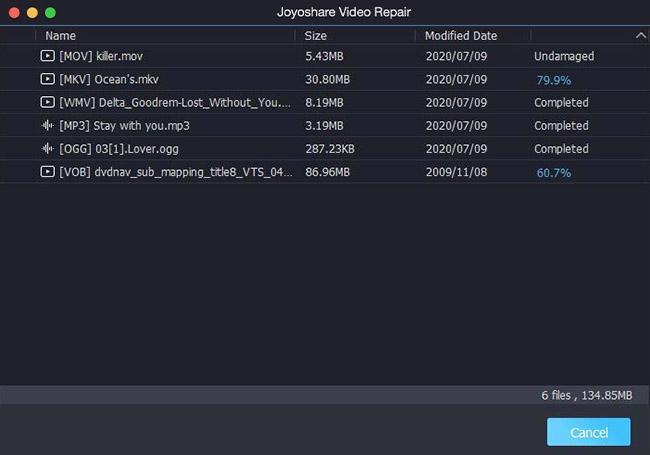Select the Delta_Goodrem-Lost_Without_You file name
The height and width of the screenshot is (455, 650).
coord(175,102)
